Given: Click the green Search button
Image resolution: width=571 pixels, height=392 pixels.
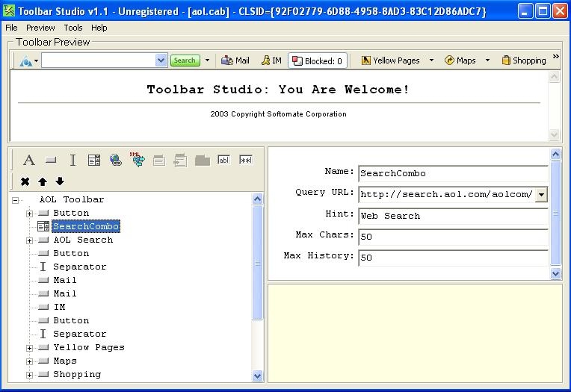Looking at the screenshot, I should pyautogui.click(x=185, y=60).
